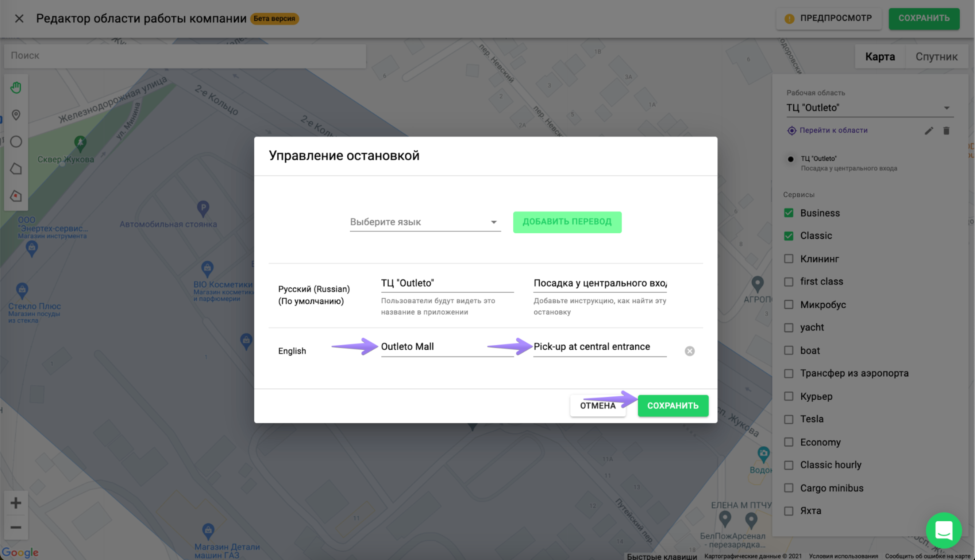975x560 pixels.
Task: Open the chat support bubble
Action: [x=944, y=530]
